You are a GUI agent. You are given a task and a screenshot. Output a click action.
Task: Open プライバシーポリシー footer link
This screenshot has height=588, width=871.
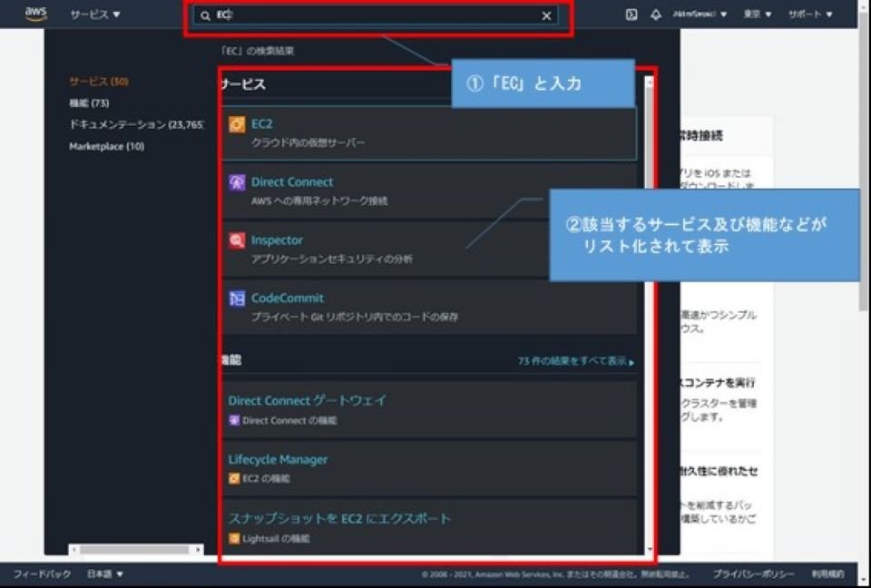753,574
